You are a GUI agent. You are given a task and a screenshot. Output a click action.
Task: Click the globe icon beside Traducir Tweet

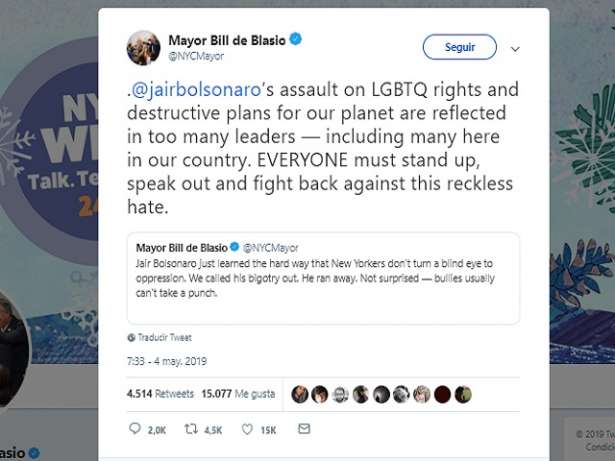point(131,337)
